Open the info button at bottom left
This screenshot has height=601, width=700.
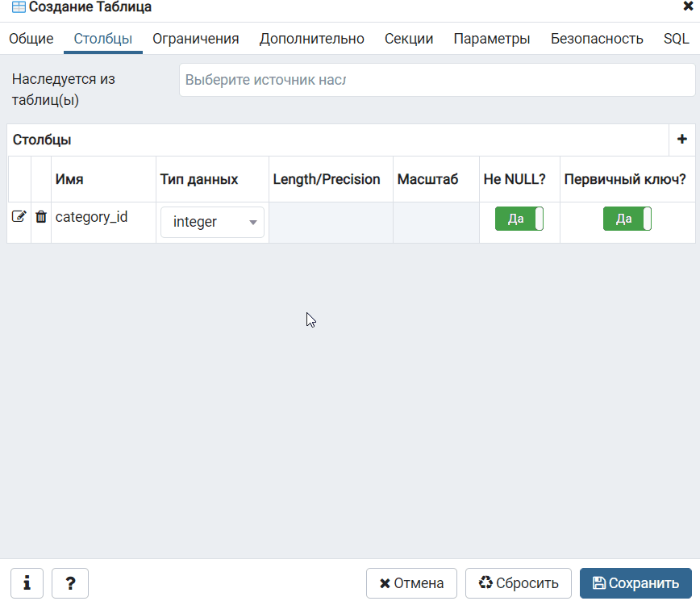(x=27, y=583)
